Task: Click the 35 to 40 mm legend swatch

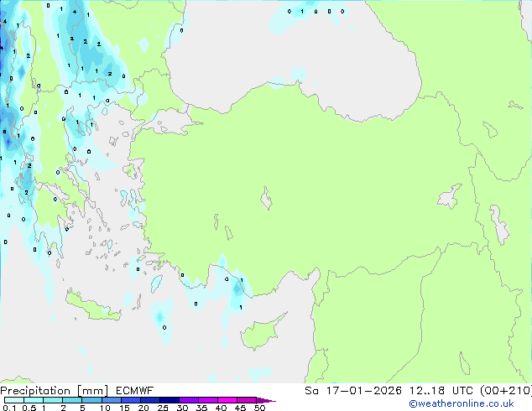Action: [207, 400]
